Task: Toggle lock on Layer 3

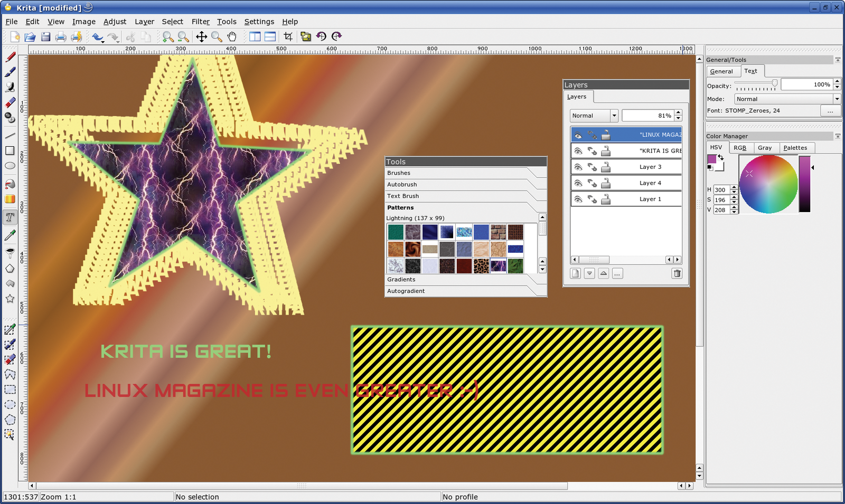Action: 606,167
